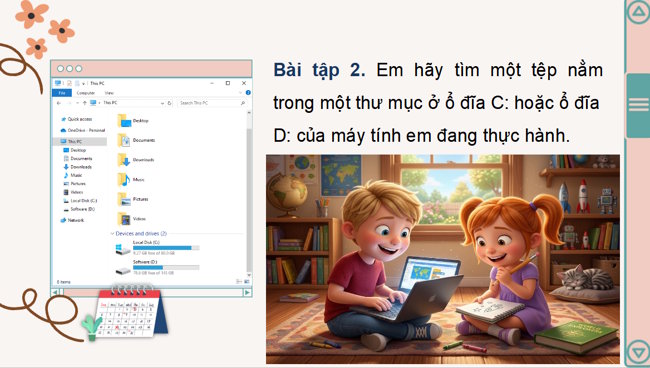The image size is (650, 368).
Task: Switch to details view in status bar
Action: click(x=239, y=282)
